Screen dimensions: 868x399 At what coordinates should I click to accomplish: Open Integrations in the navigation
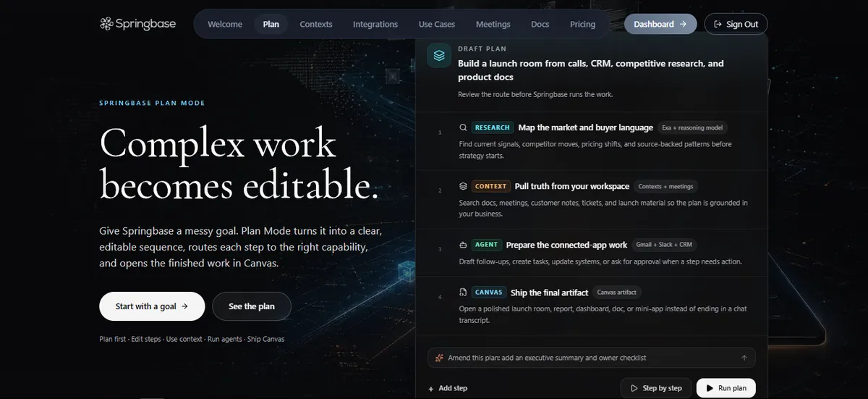coord(375,24)
